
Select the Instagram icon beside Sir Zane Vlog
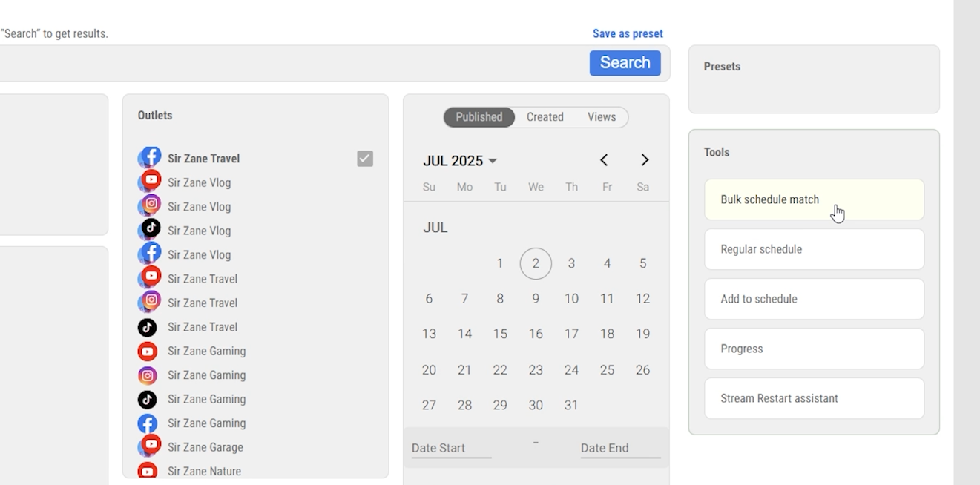(150, 205)
